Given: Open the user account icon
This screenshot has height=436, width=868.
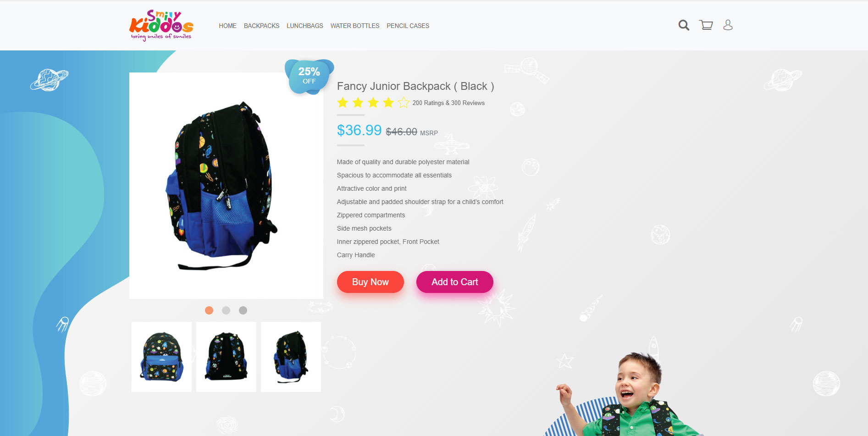Looking at the screenshot, I should tap(728, 25).
